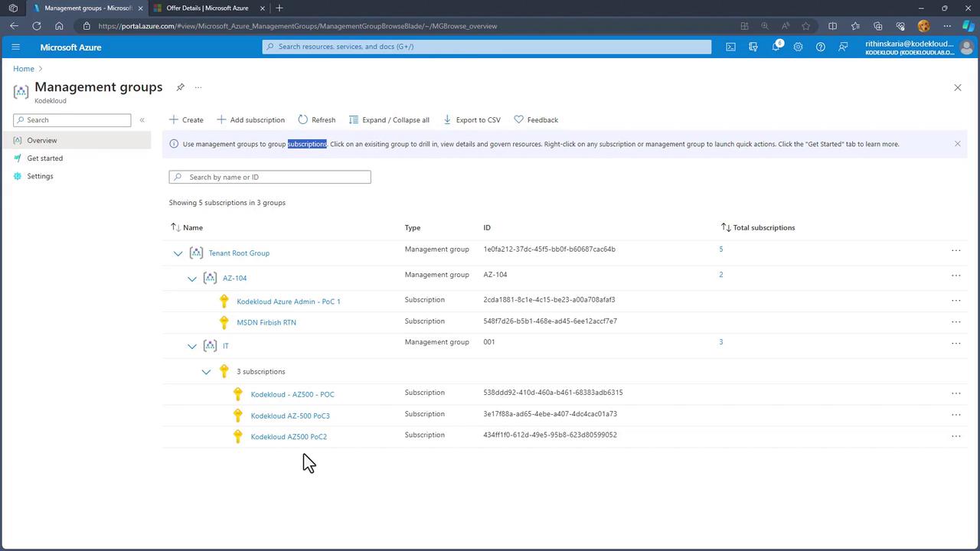
Task: Click the MSDN Firbish RTN subscription link
Action: [x=266, y=322]
